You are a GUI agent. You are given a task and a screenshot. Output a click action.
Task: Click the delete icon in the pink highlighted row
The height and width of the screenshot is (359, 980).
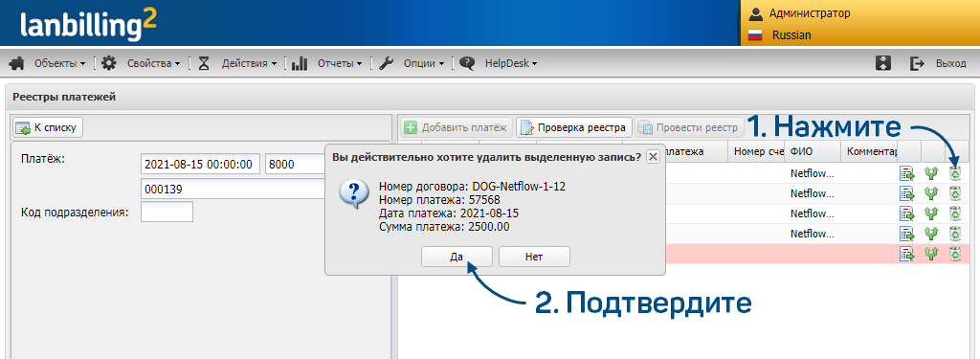tap(955, 254)
